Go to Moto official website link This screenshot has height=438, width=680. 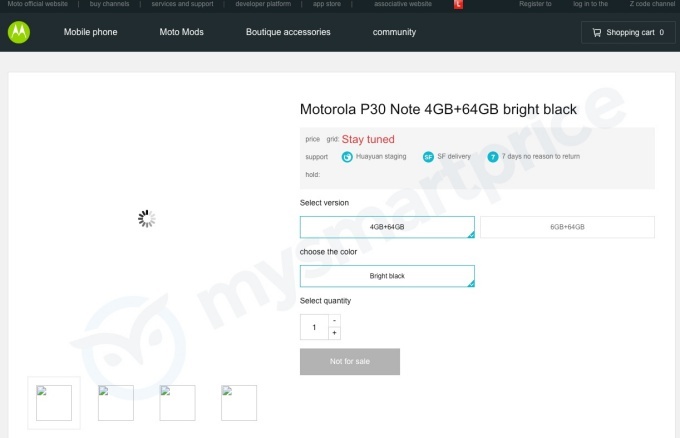(38, 4)
